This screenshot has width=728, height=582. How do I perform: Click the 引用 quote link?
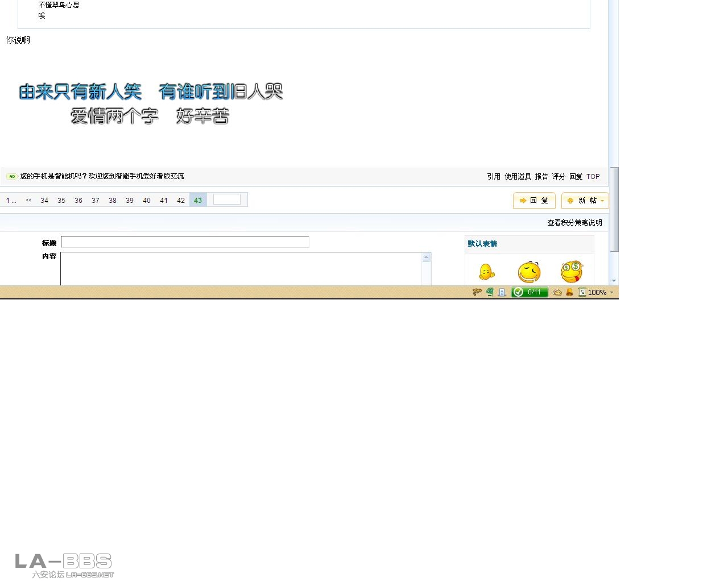(x=494, y=177)
